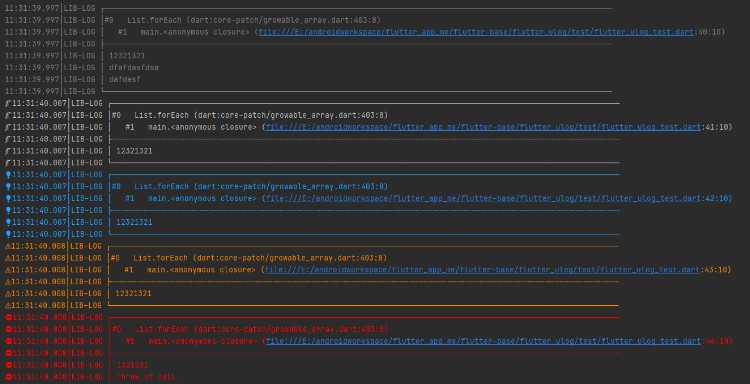Click red main.<anonymous closure> text
The height and width of the screenshot is (384, 750).
coord(203,341)
